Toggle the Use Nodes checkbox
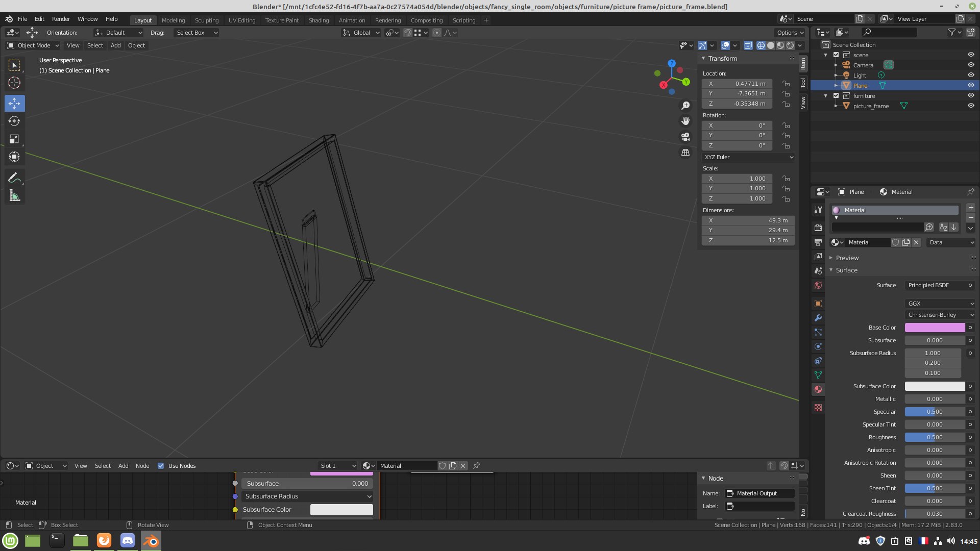Image resolution: width=980 pixels, height=551 pixels. pyautogui.click(x=161, y=466)
